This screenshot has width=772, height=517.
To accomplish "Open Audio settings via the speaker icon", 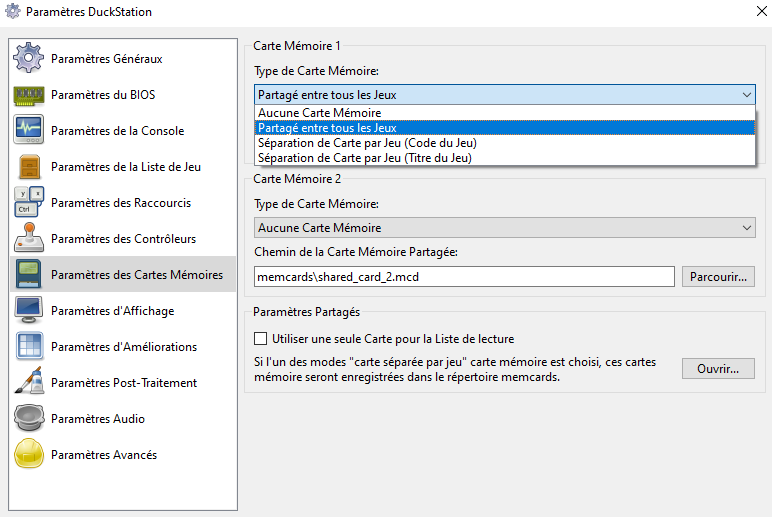I will pos(28,419).
